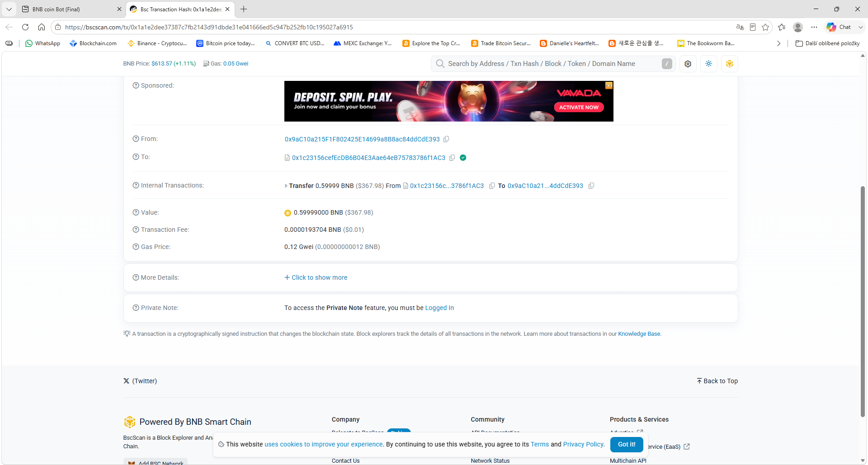Open the Blockchain.com bookmark
Image resolution: width=868 pixels, height=465 pixels.
[93, 43]
